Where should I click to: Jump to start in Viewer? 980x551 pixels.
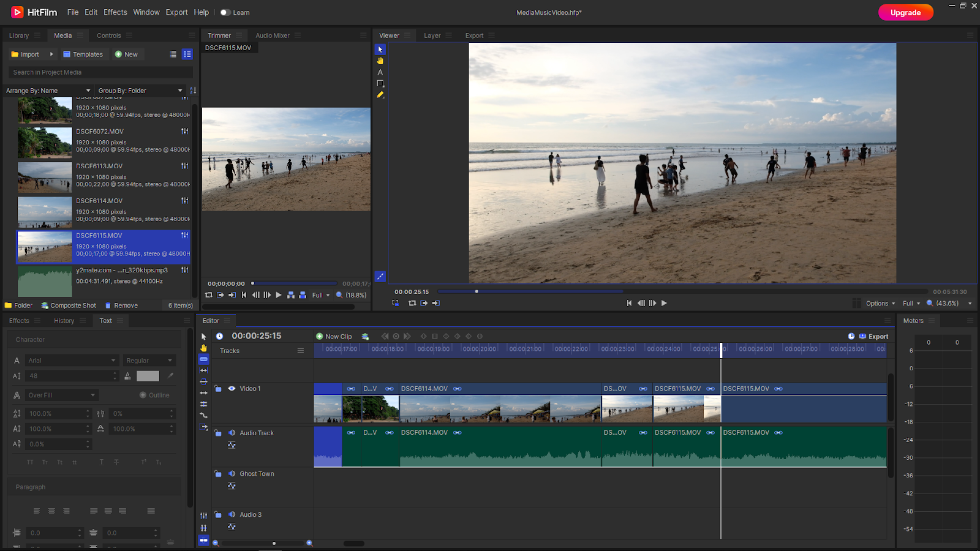click(629, 303)
